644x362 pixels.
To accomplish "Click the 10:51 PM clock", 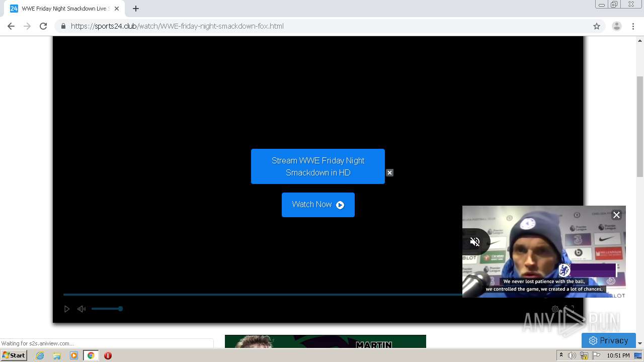I will click(x=618, y=355).
